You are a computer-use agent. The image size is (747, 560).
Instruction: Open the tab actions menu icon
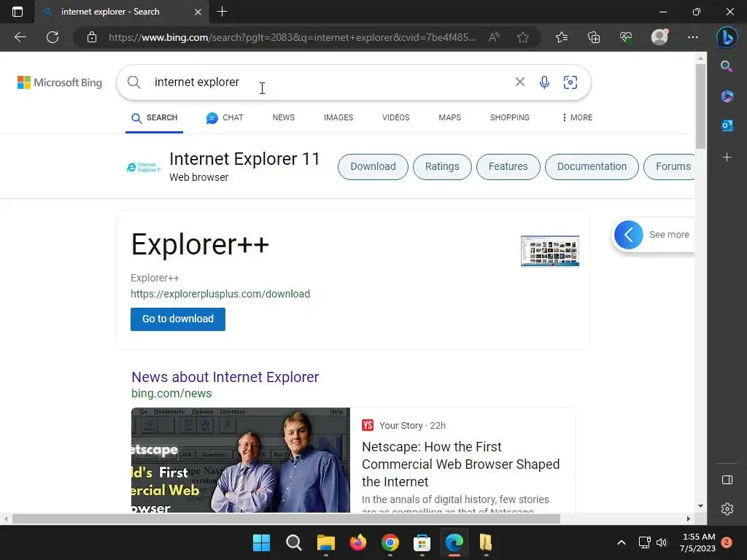point(18,12)
